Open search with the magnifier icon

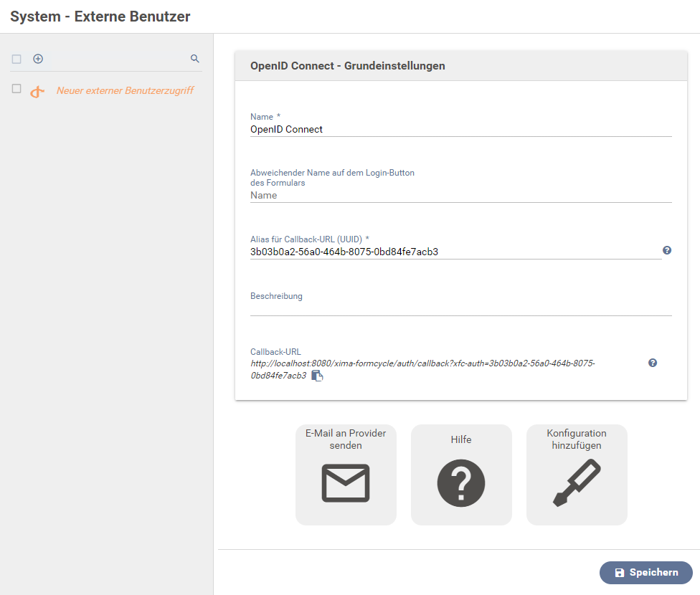click(194, 59)
